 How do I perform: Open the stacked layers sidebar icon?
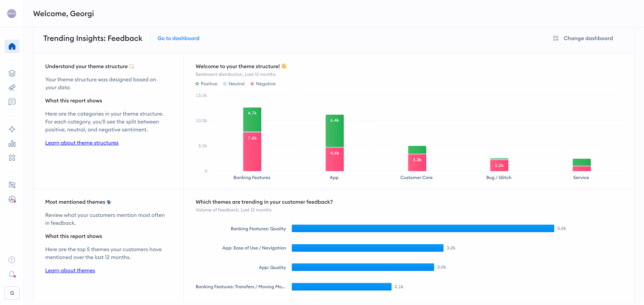tap(12, 73)
